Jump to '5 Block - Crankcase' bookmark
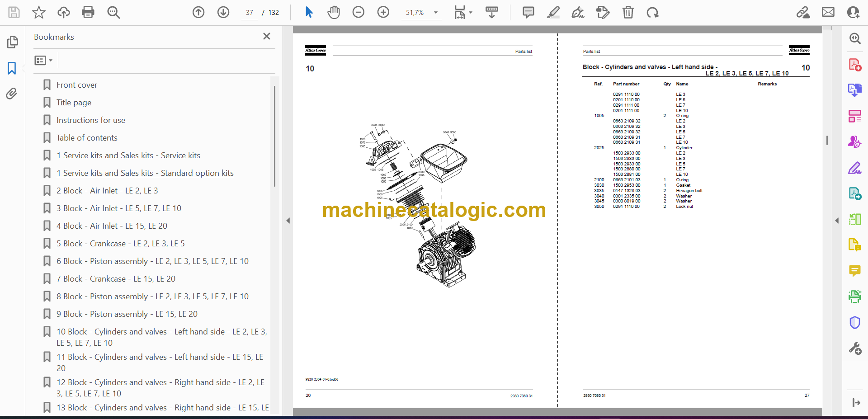The height and width of the screenshot is (419, 868). pos(121,244)
